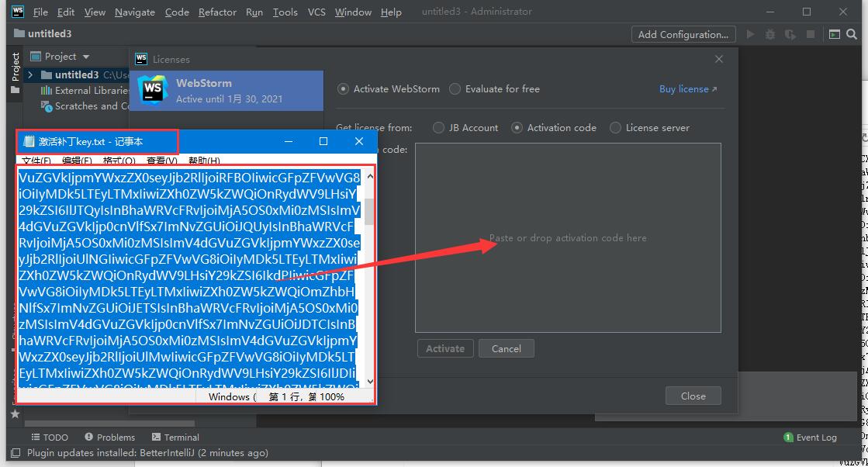Click the Activate button
868x467 pixels.
tap(445, 348)
